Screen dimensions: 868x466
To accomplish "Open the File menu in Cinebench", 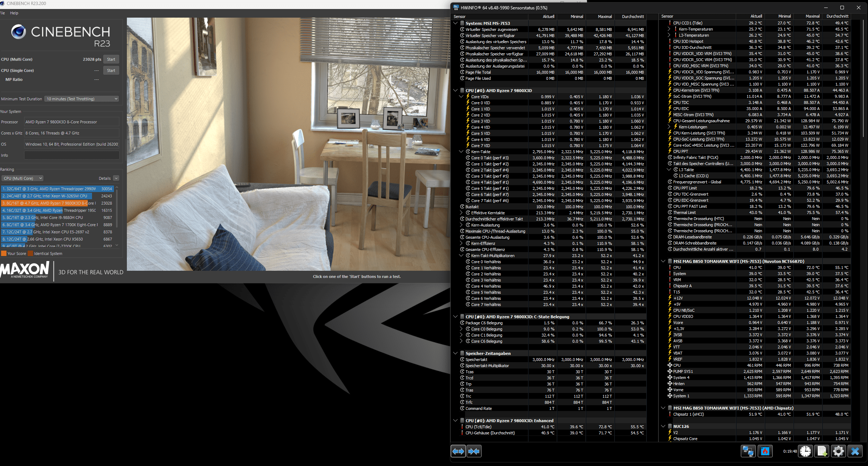I will point(2,13).
